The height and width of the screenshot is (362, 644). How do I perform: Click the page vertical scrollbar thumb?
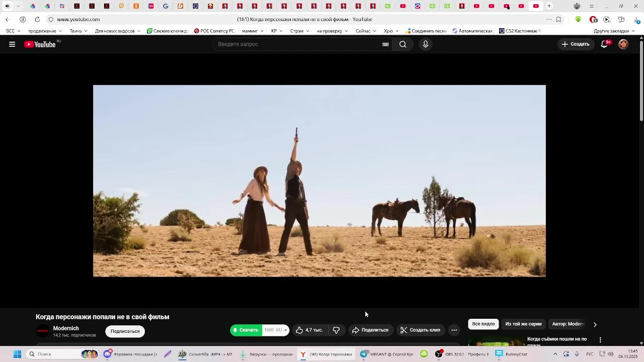pyautogui.click(x=641, y=80)
